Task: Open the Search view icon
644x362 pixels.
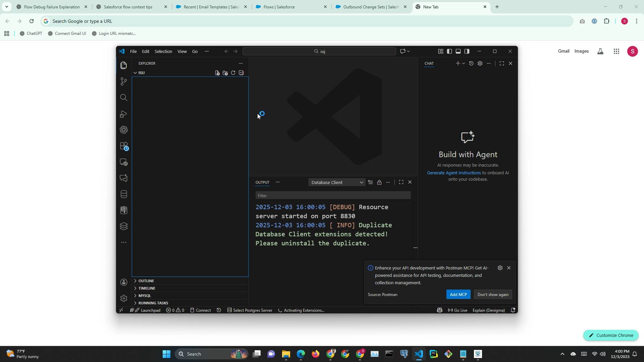Action: [x=124, y=98]
